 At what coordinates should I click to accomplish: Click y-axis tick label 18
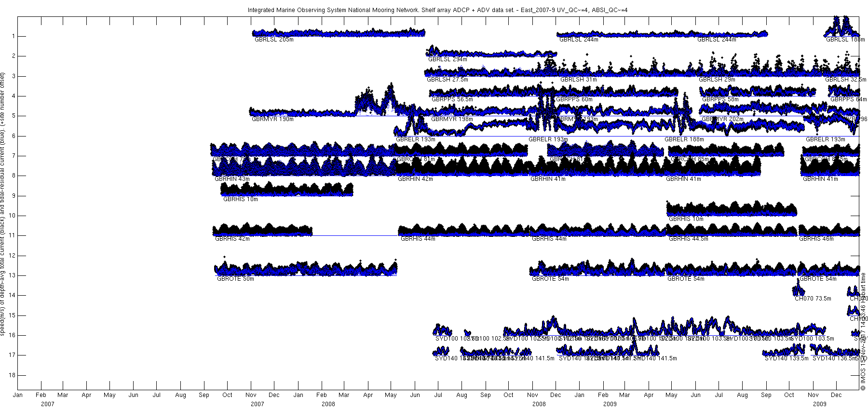pyautogui.click(x=13, y=375)
